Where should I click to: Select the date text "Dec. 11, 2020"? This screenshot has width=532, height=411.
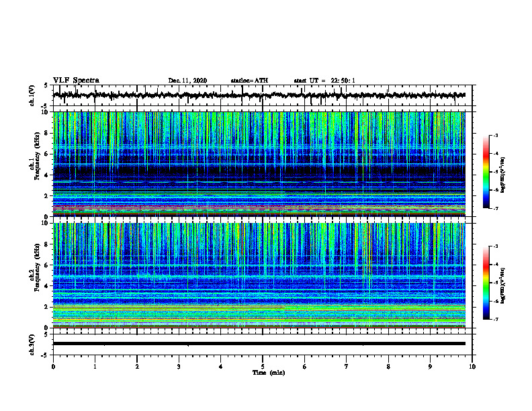tap(187, 81)
